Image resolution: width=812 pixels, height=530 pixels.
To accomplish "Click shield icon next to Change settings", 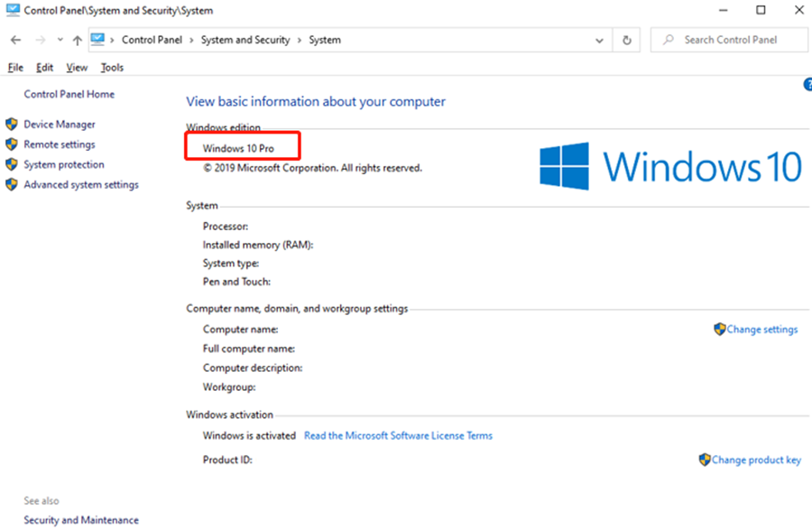I will click(x=720, y=329).
